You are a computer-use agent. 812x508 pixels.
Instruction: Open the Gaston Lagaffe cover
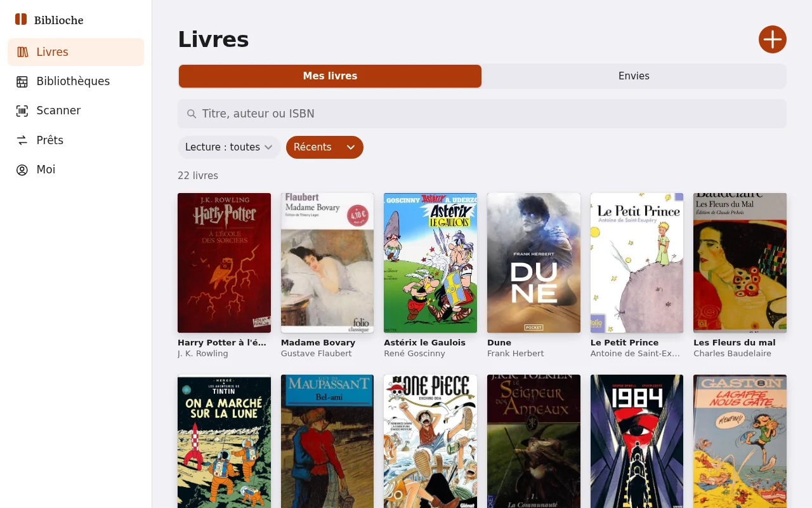tap(740, 441)
